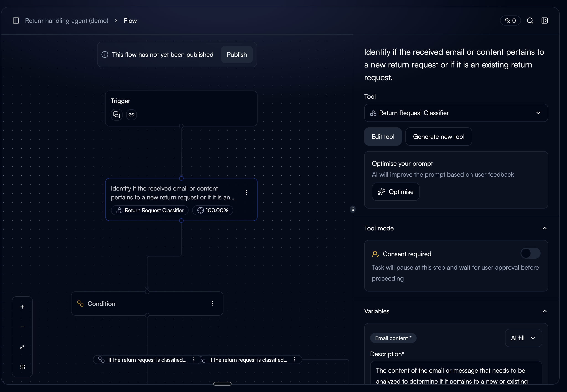Open the Return Request Classifier tool dropdown
Image resolution: width=567 pixels, height=392 pixels.
(456, 113)
